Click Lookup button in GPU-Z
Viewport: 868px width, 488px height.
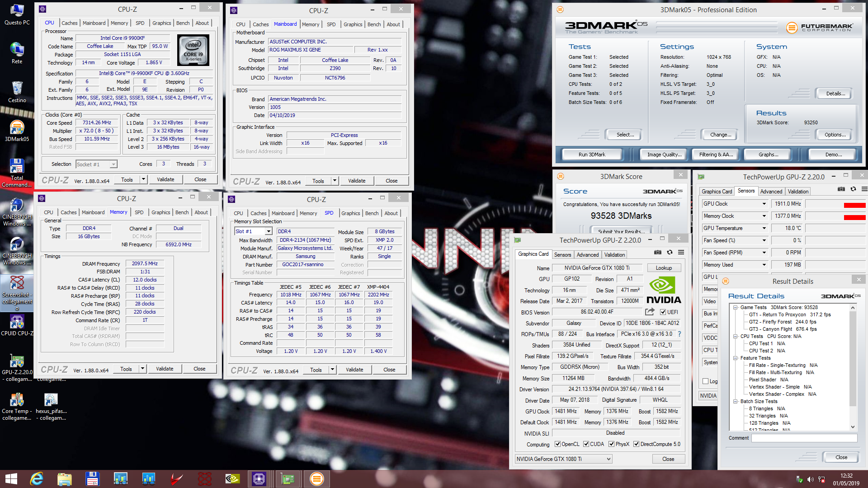[x=664, y=268]
